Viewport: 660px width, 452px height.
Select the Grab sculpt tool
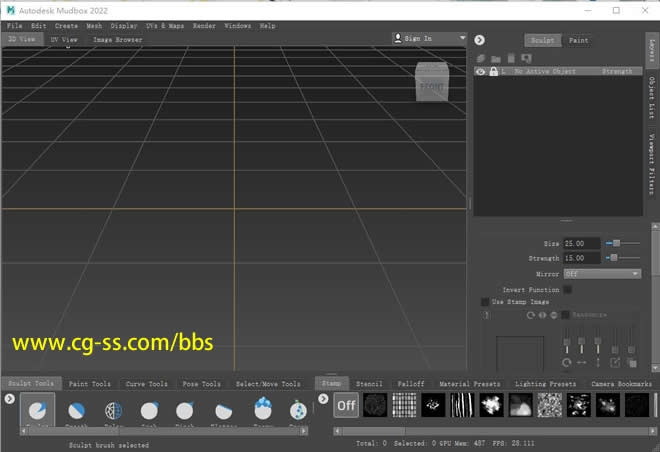click(x=149, y=411)
